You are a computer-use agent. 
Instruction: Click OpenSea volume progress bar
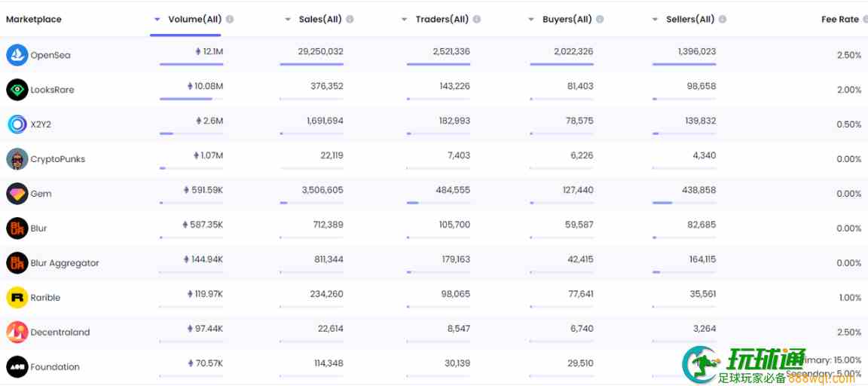[x=191, y=64]
